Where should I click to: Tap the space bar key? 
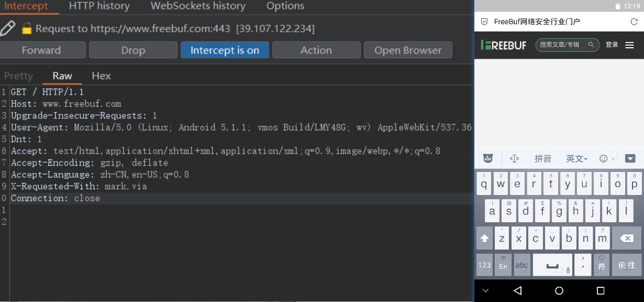(x=552, y=265)
